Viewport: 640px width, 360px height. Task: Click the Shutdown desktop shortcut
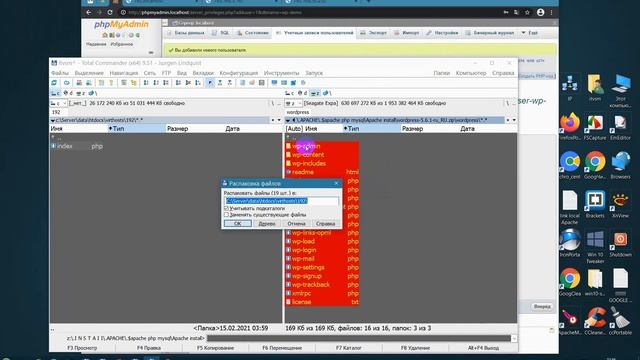[620, 243]
